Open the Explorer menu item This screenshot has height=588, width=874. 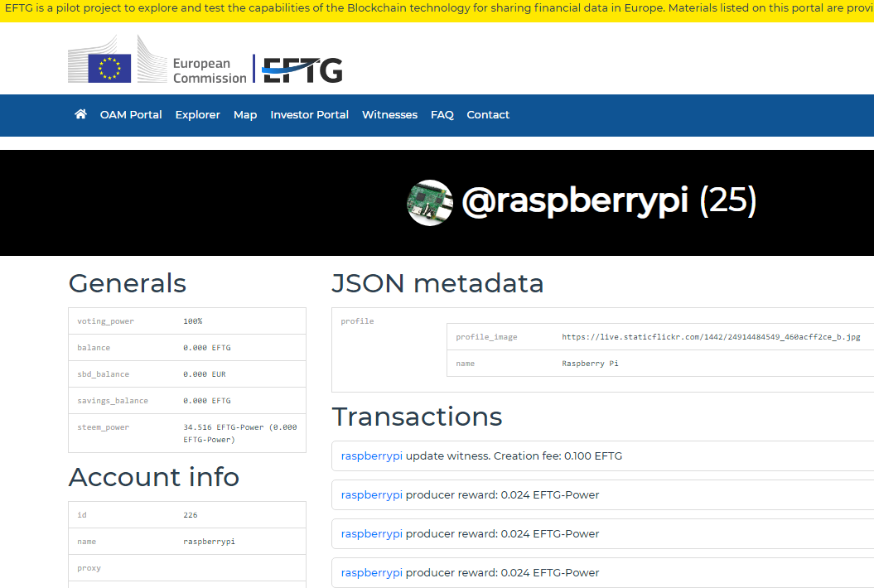click(198, 115)
